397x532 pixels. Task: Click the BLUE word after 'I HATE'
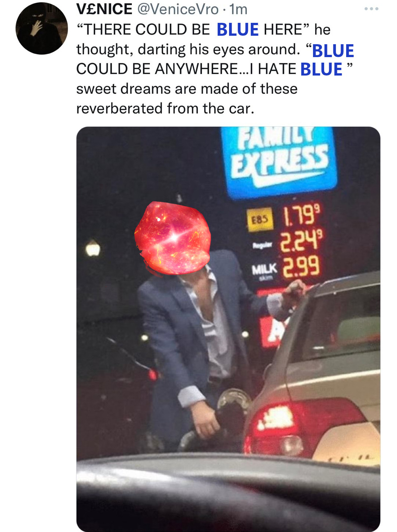click(x=321, y=69)
